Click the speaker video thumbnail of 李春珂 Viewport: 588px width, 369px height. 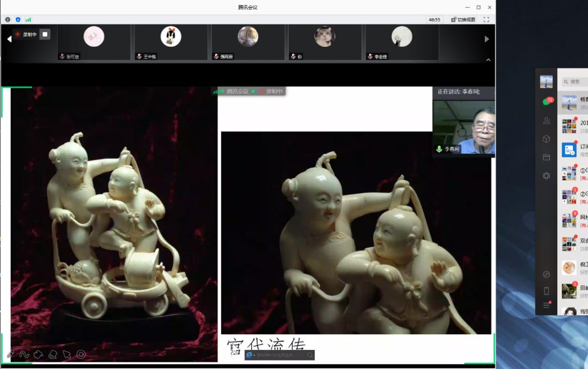click(x=464, y=126)
